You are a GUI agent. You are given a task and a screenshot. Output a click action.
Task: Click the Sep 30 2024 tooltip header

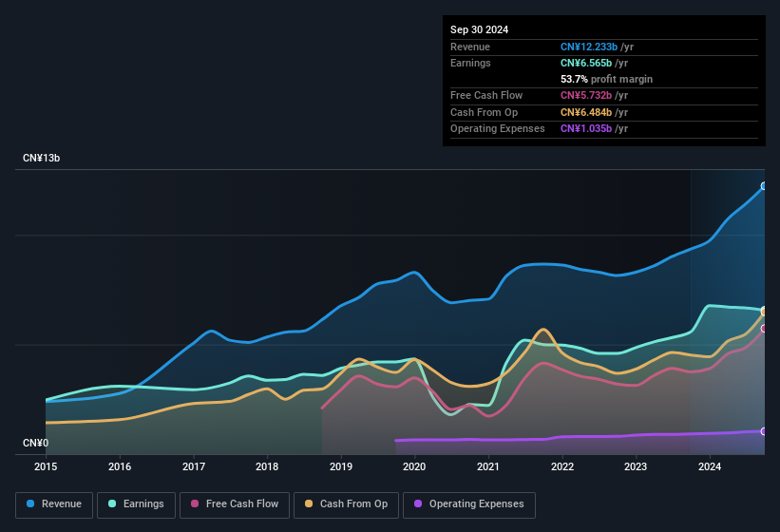pyautogui.click(x=480, y=29)
